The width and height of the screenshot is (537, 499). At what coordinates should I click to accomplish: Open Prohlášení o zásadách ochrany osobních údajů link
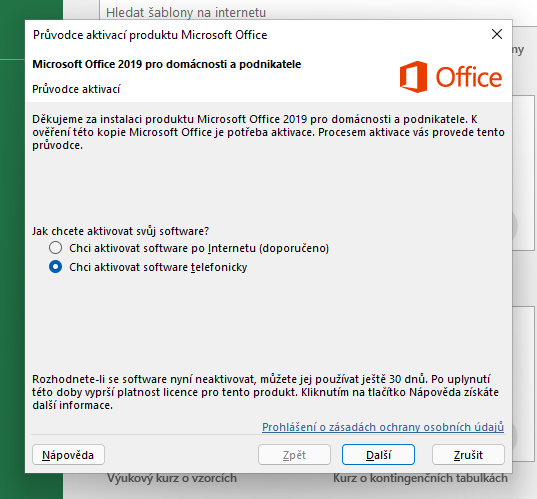click(383, 427)
